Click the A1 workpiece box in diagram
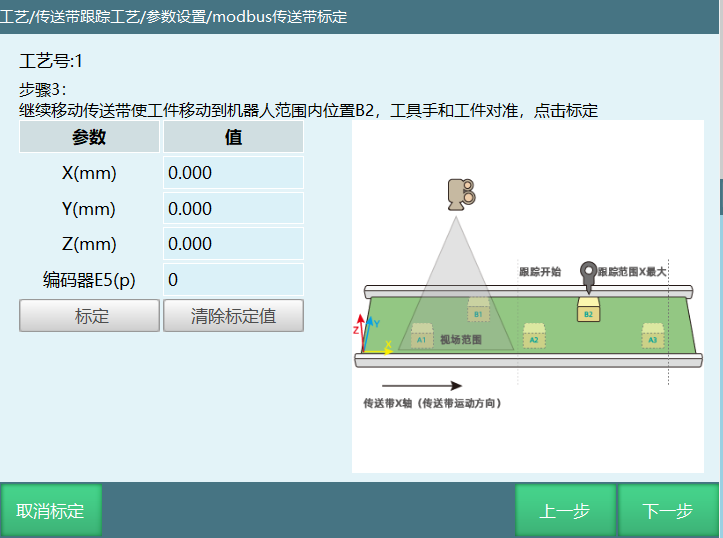Viewport: 723px width, 538px height. click(421, 336)
